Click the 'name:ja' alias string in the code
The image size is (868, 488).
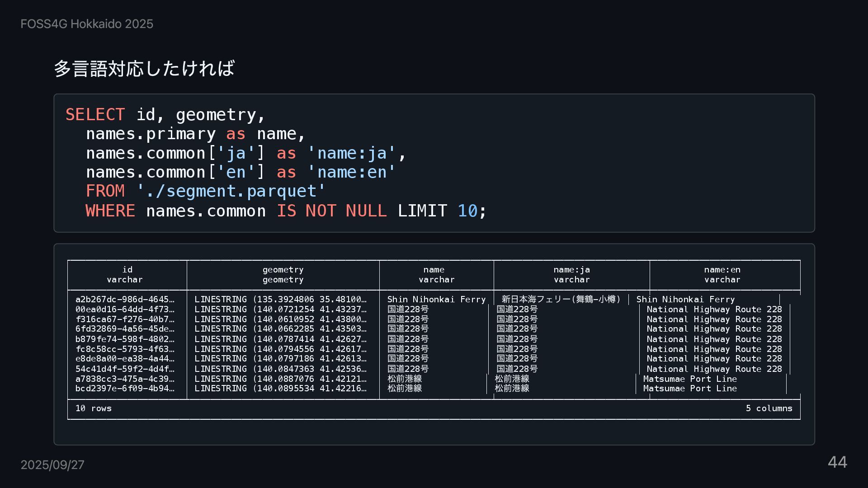pyautogui.click(x=352, y=153)
